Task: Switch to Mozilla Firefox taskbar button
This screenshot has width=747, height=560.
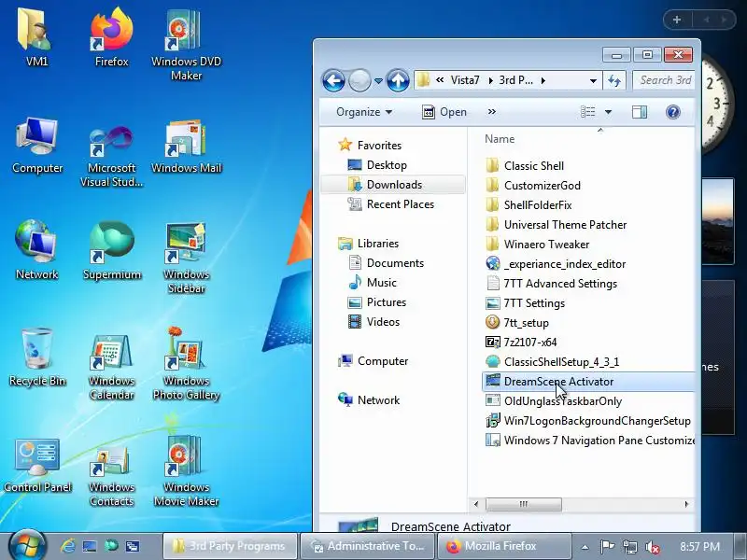Action: 504,546
